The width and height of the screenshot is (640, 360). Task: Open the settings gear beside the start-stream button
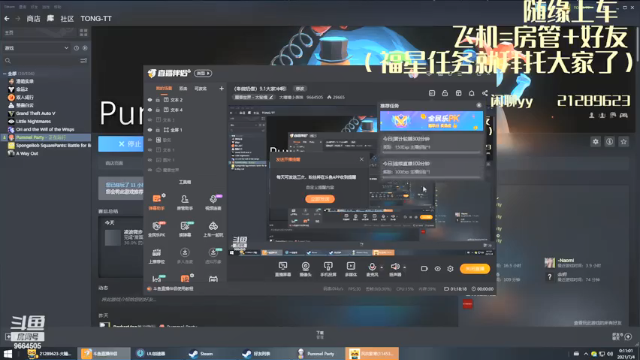[x=450, y=269]
